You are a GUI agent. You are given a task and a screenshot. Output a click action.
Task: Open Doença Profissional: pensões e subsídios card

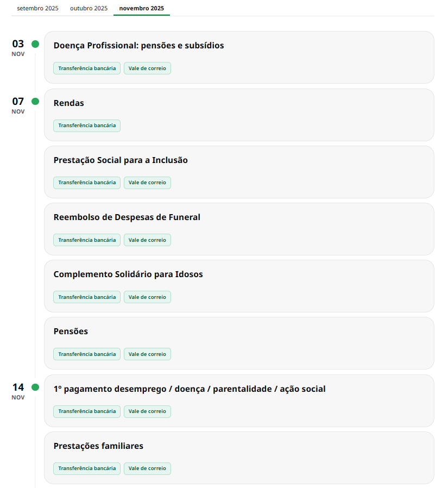click(138, 46)
